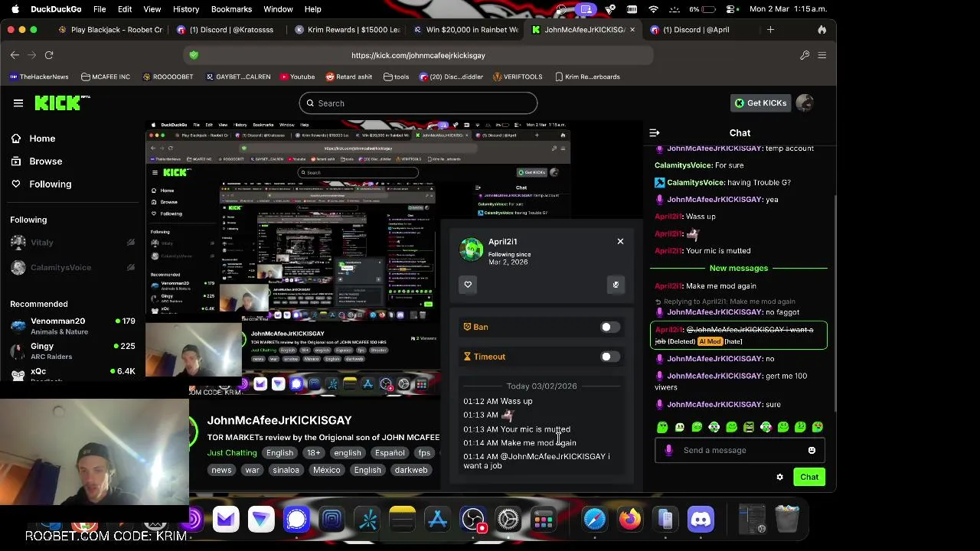980x551 pixels.
Task: Click April2i1 username on 'Wass up' message
Action: pyautogui.click(x=668, y=217)
